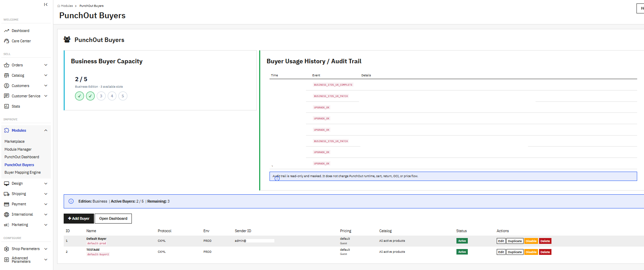Edit the TESTAdd buyer row
The image size is (644, 270).
click(x=501, y=252)
